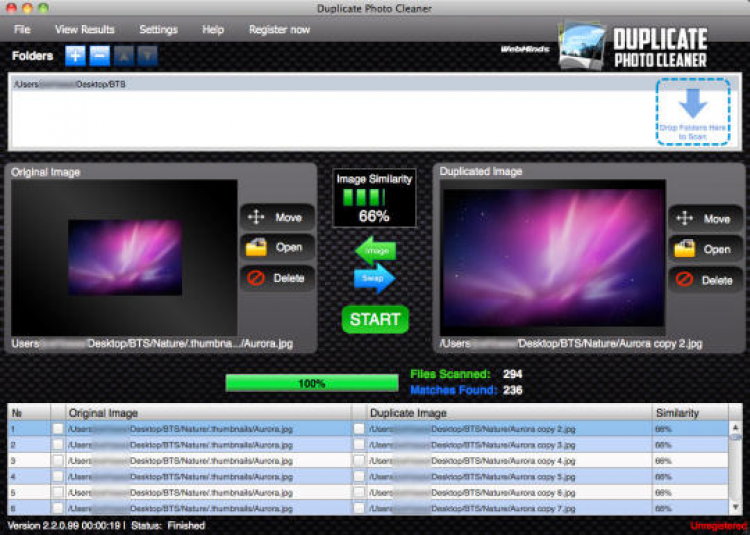Move the folder down with the down arrow
The height and width of the screenshot is (535, 750).
click(x=147, y=56)
